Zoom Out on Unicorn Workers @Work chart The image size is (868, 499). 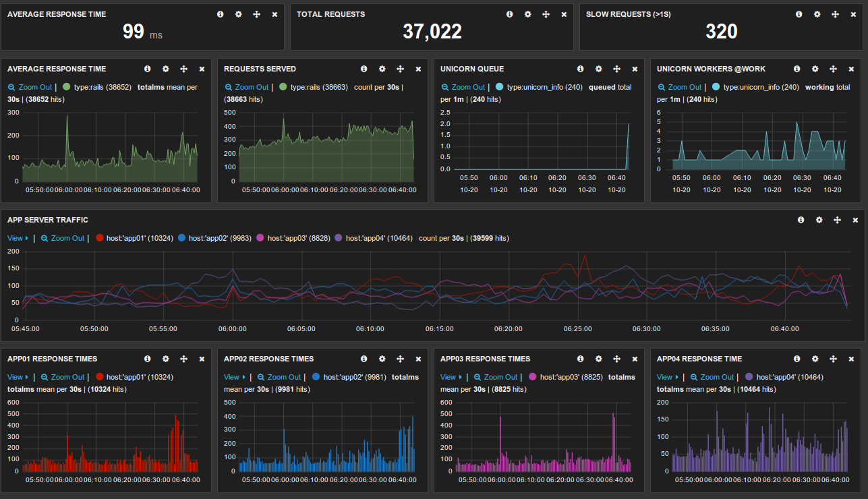point(679,87)
